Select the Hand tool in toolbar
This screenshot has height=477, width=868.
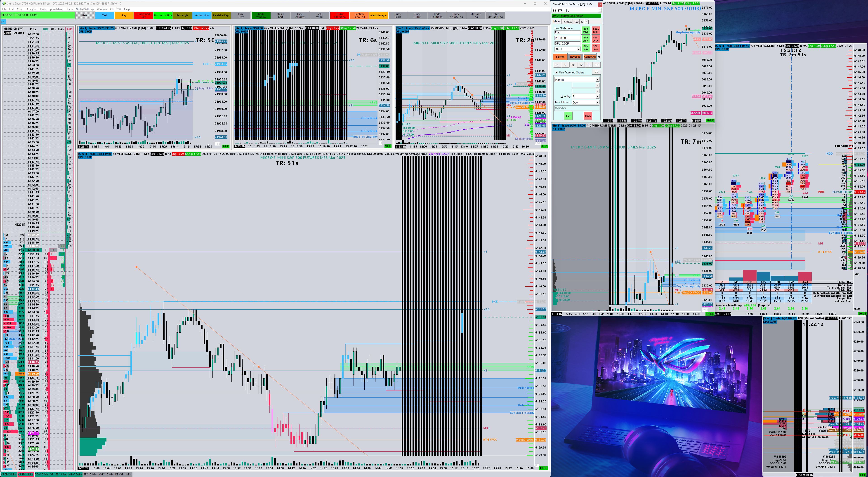pyautogui.click(x=85, y=16)
